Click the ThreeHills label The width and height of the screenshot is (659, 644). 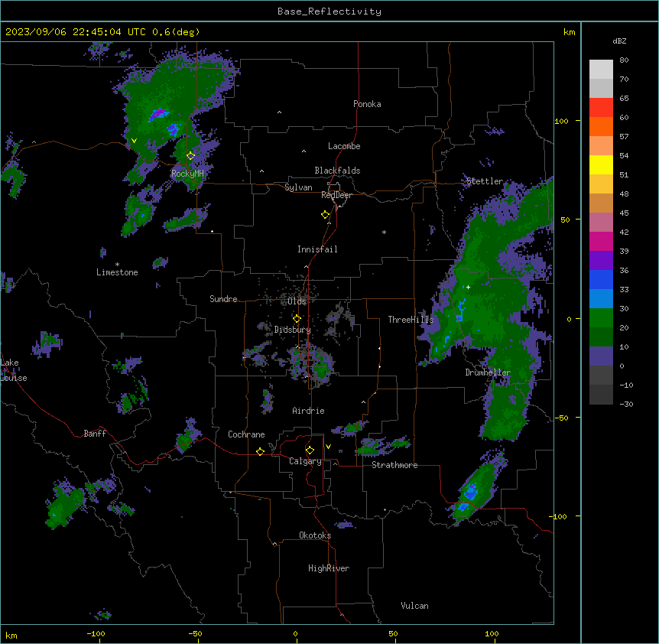pos(411,320)
